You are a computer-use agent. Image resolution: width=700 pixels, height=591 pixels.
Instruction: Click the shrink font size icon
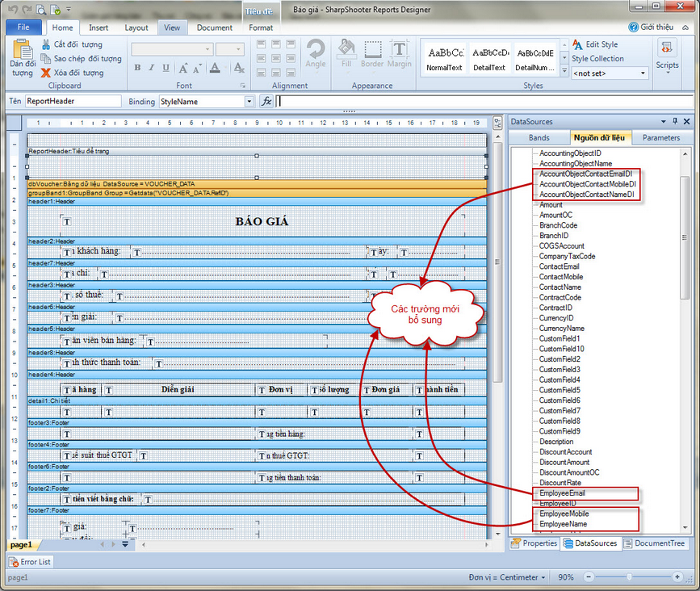tap(197, 69)
